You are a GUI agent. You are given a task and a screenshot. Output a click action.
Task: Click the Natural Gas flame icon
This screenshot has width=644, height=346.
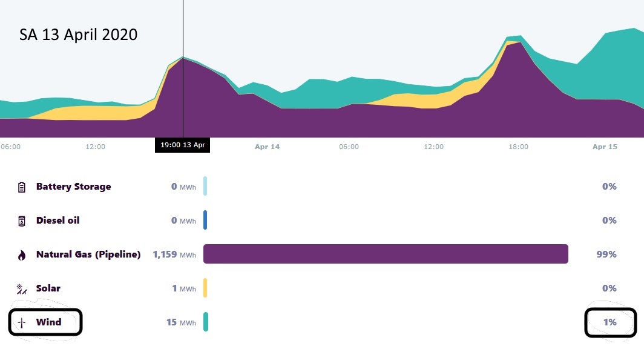pos(22,255)
